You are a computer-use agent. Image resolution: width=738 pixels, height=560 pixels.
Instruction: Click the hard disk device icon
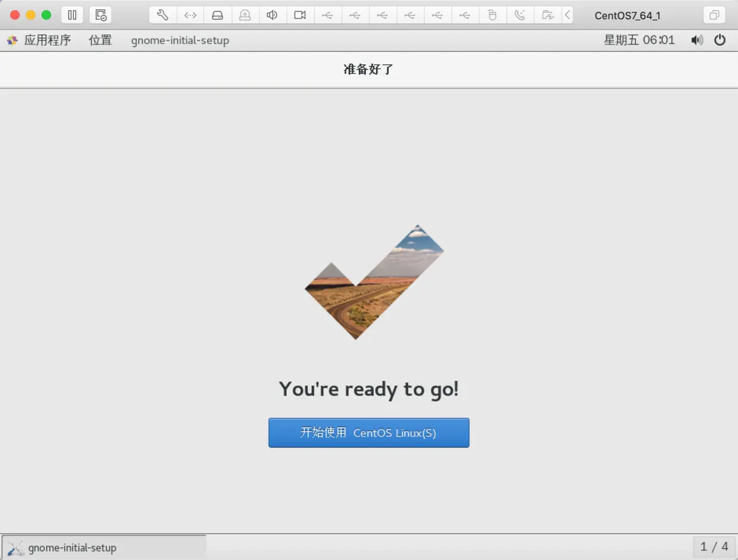tap(217, 15)
